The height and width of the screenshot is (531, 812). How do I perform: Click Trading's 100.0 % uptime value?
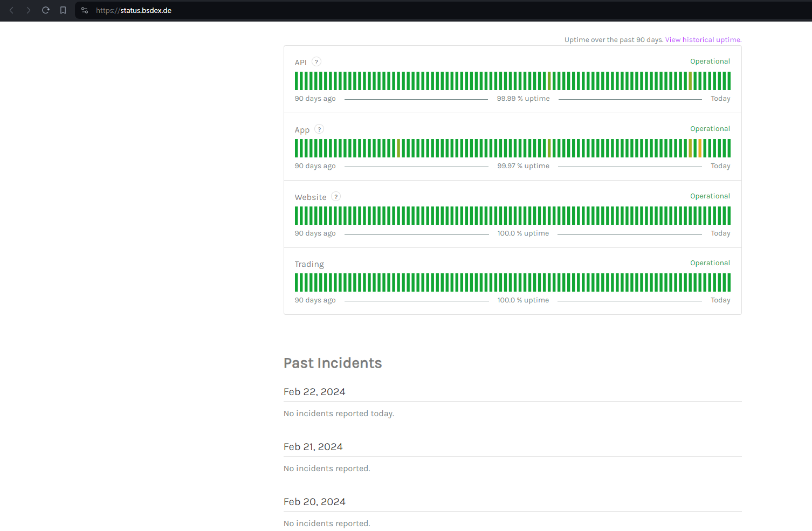[x=523, y=300]
